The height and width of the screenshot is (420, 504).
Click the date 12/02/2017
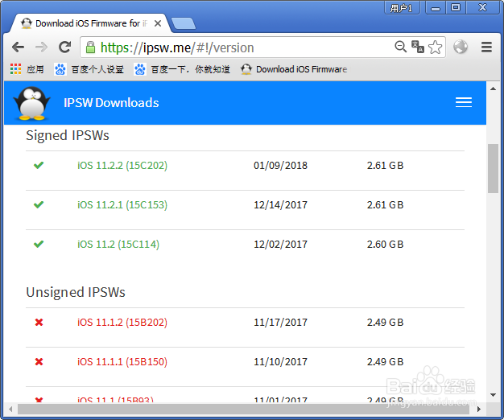pos(281,245)
